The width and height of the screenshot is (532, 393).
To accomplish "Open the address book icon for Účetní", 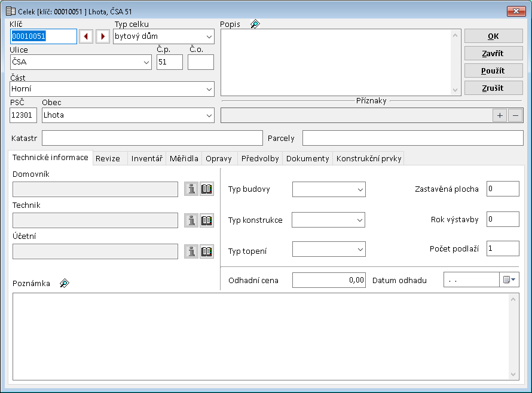I will (207, 251).
